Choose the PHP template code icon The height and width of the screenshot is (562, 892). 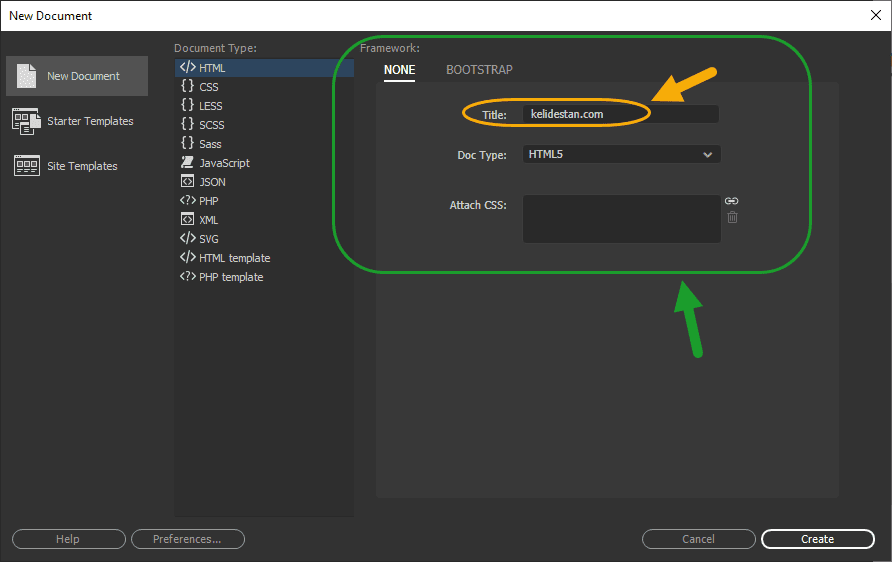[187, 276]
